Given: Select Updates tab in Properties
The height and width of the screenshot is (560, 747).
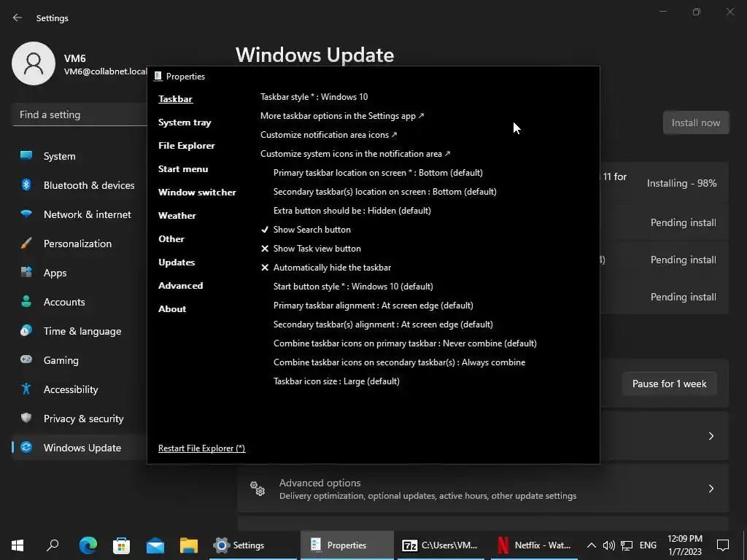Looking at the screenshot, I should tap(177, 262).
